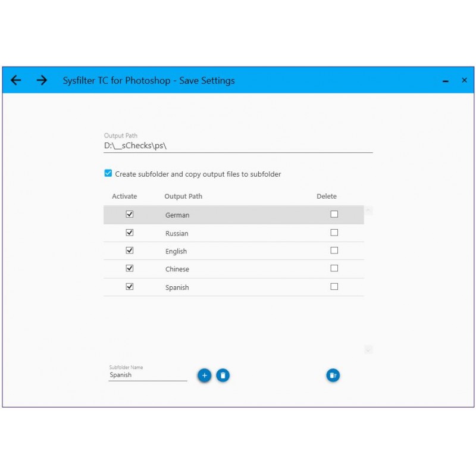Check Delete box for English
Image resolution: width=476 pixels, height=476 pixels.
(334, 250)
